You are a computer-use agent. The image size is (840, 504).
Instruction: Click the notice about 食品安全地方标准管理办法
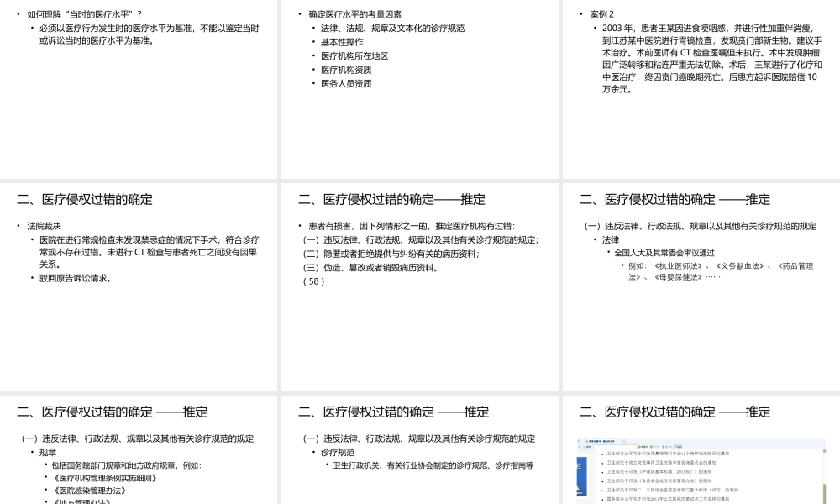(x=659, y=480)
